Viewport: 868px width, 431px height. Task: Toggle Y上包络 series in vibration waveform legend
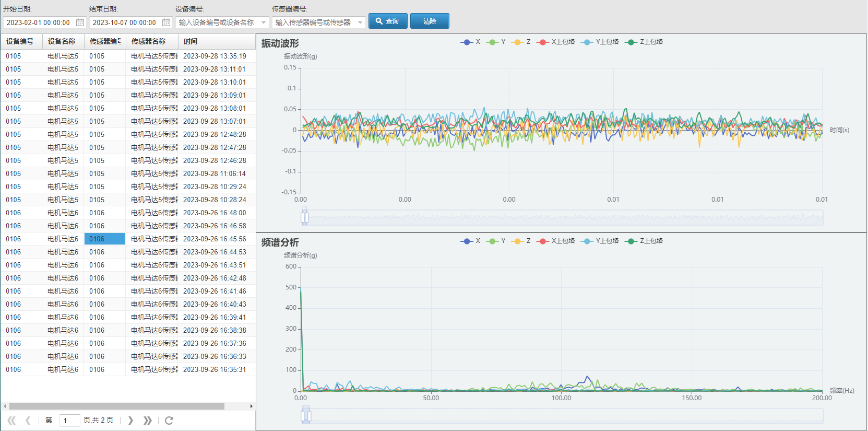600,42
